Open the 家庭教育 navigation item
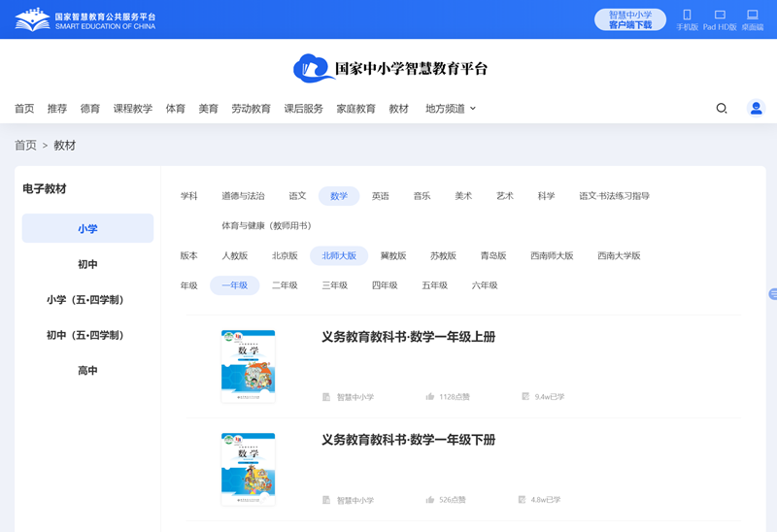 tap(355, 109)
